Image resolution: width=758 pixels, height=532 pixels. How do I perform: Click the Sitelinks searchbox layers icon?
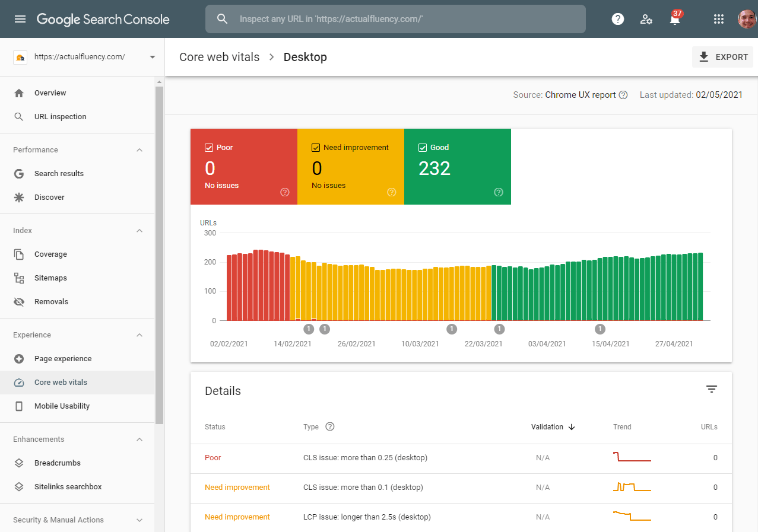point(19,487)
